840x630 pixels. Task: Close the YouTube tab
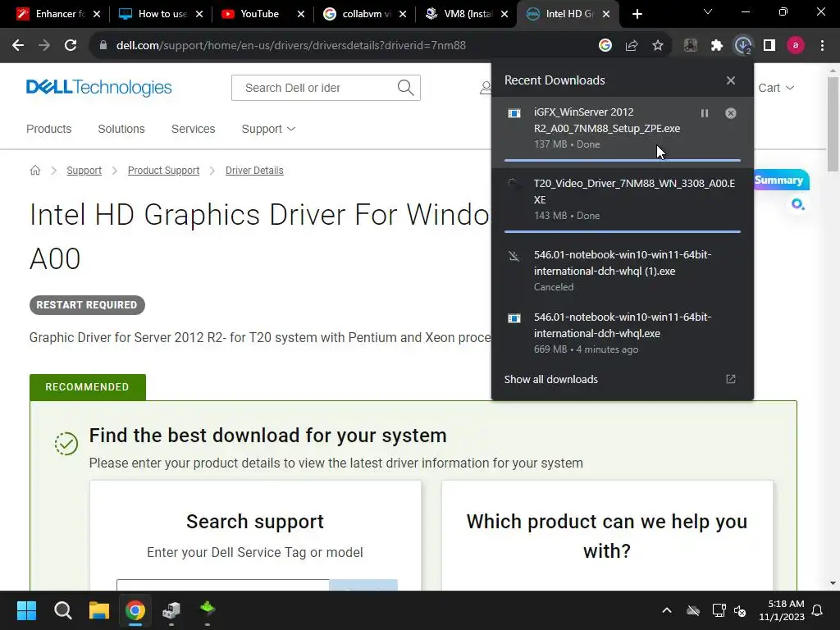(x=301, y=14)
